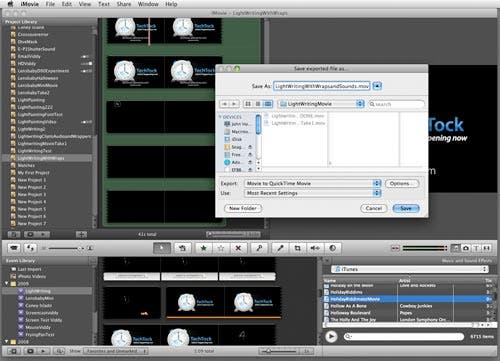Click the add-to-project edit tool icon
The image size is (500, 361).
[x=182, y=248]
